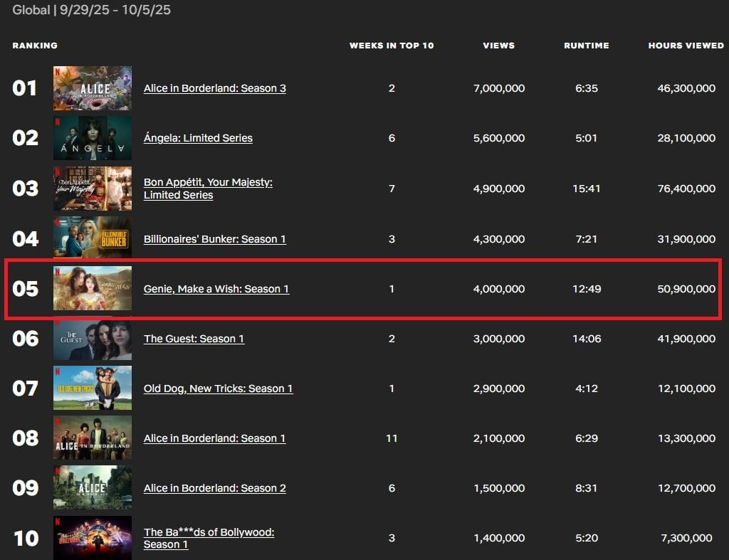Viewport: 729px width, 560px height.
Task: Click ranking number 08
Action: pos(25,438)
